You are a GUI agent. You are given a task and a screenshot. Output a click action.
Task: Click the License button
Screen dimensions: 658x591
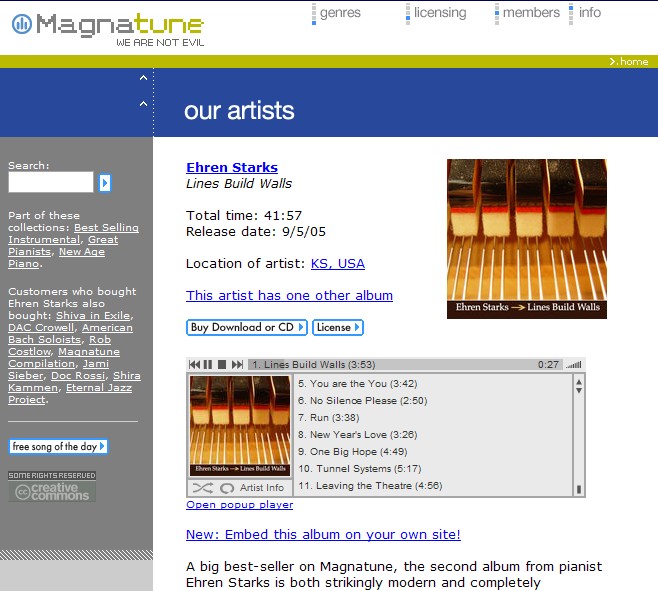pyautogui.click(x=338, y=327)
